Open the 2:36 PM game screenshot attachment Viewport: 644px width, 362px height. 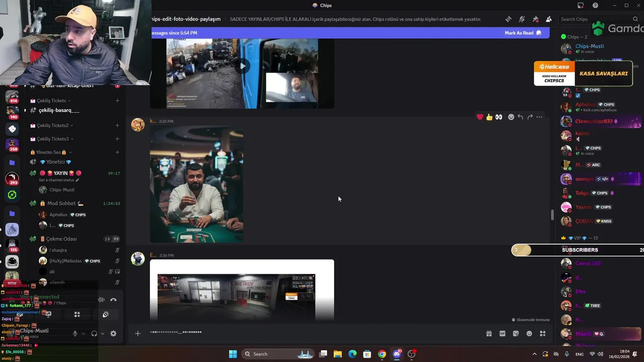242,290
